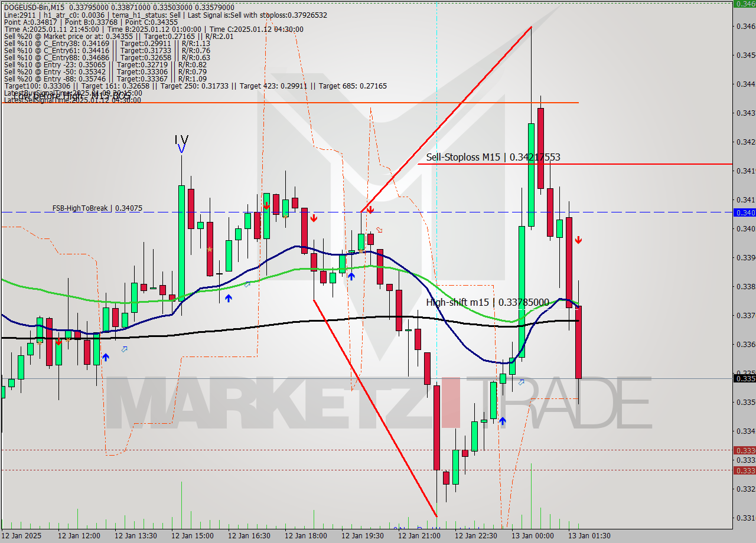Select the falling red trend line toward the 21:00 low
This screenshot has width=756, height=543.
[x=375, y=408]
